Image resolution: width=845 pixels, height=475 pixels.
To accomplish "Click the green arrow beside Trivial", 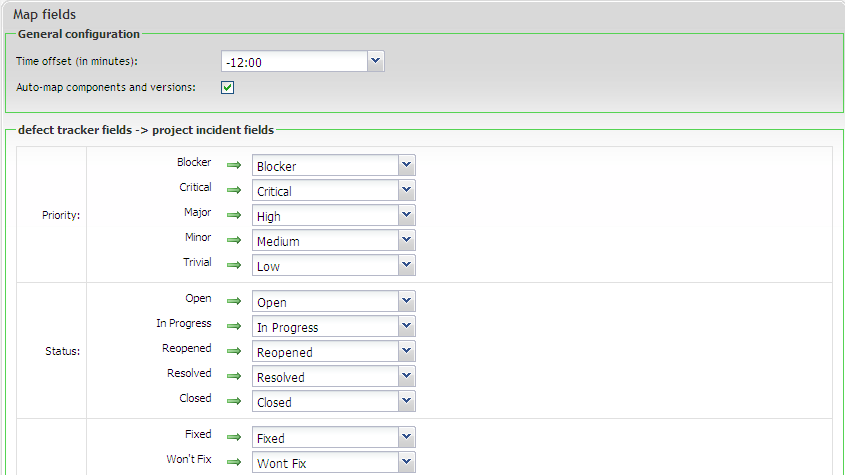I will coord(234,265).
